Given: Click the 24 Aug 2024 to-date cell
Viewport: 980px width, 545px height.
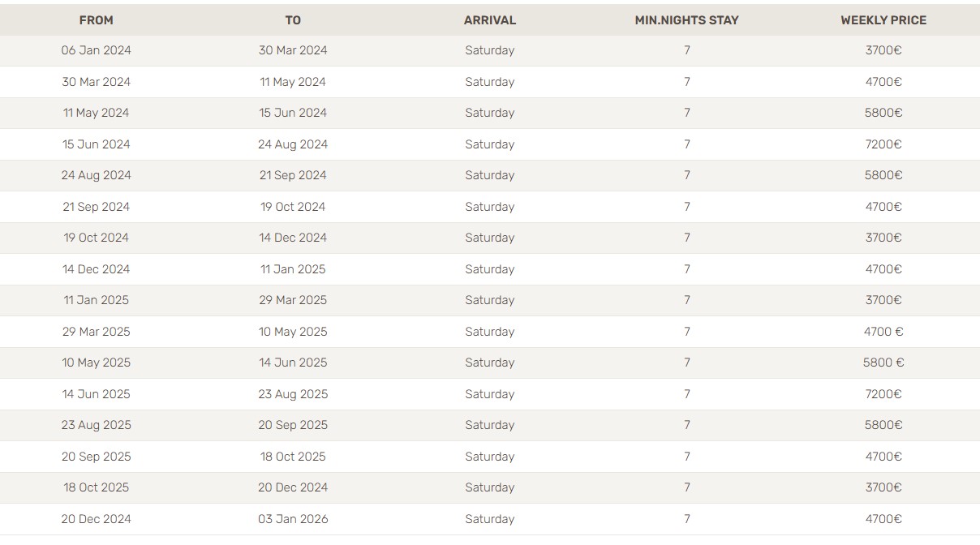Looking at the screenshot, I should 293,144.
